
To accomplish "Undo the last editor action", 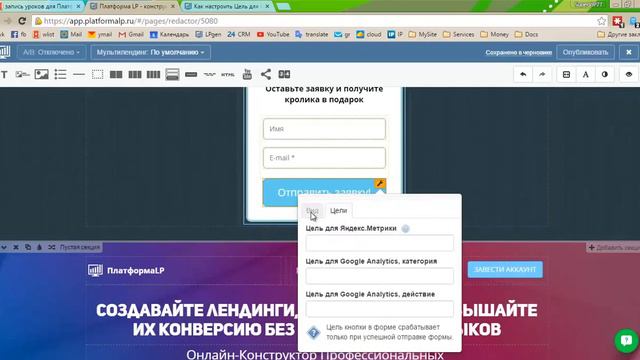I will click(x=523, y=74).
